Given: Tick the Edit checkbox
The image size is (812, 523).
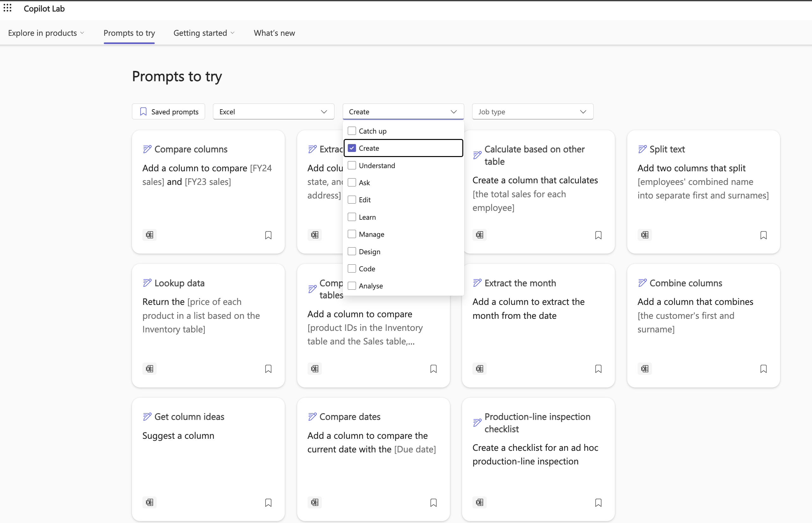Looking at the screenshot, I should 352,200.
